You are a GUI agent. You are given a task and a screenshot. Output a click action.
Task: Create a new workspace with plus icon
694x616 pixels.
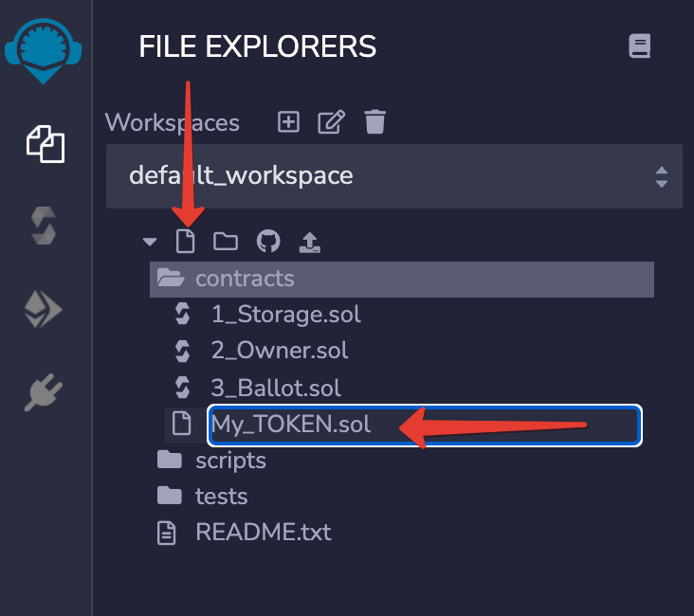(288, 121)
